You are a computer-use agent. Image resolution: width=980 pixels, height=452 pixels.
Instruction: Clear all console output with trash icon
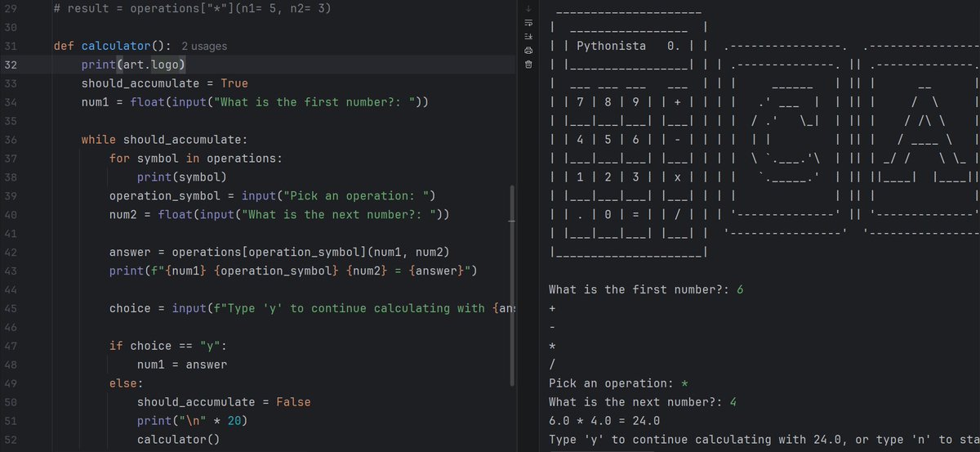click(x=528, y=64)
